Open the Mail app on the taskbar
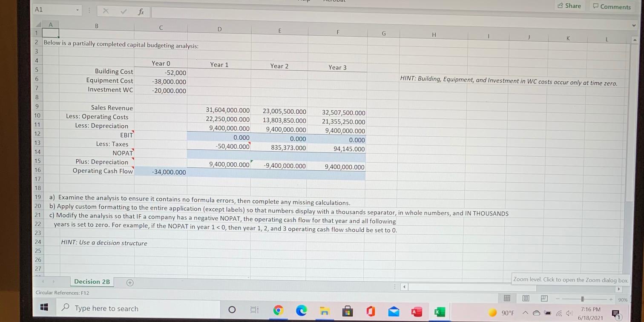This screenshot has width=644, height=322. [394, 312]
